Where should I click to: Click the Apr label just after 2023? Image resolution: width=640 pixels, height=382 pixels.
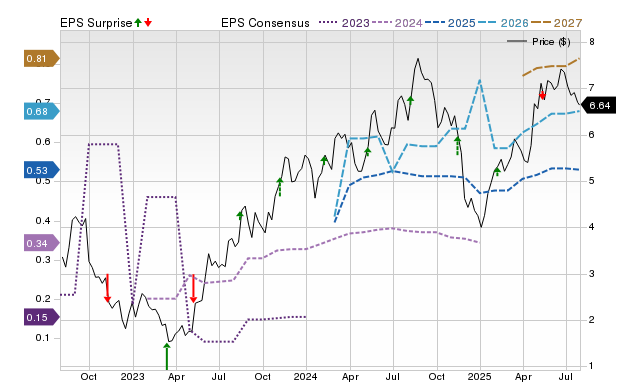pos(176,377)
